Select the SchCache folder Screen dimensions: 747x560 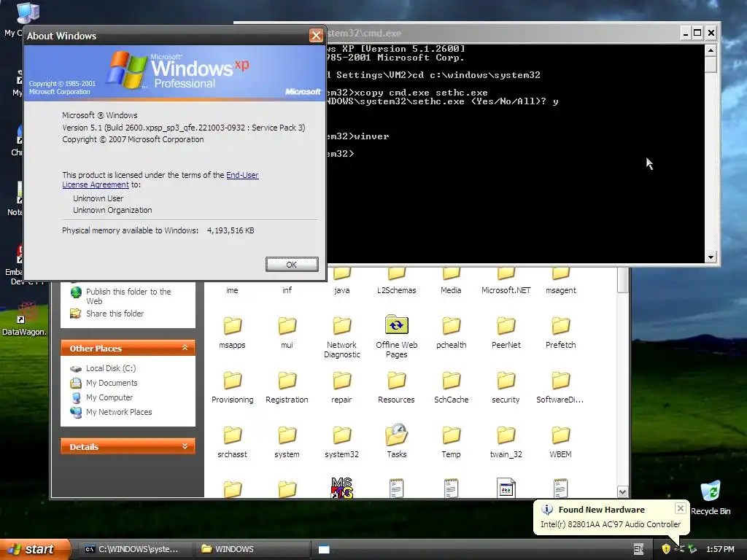coord(451,388)
